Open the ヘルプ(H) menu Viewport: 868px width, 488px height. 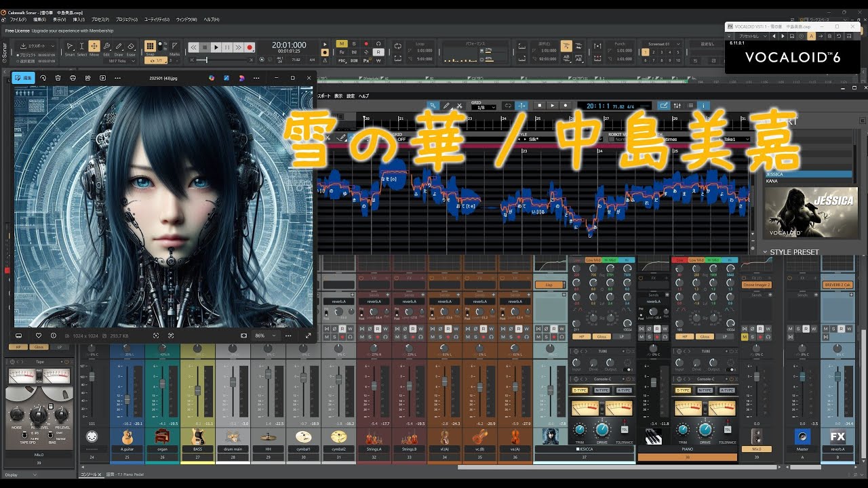(x=212, y=20)
